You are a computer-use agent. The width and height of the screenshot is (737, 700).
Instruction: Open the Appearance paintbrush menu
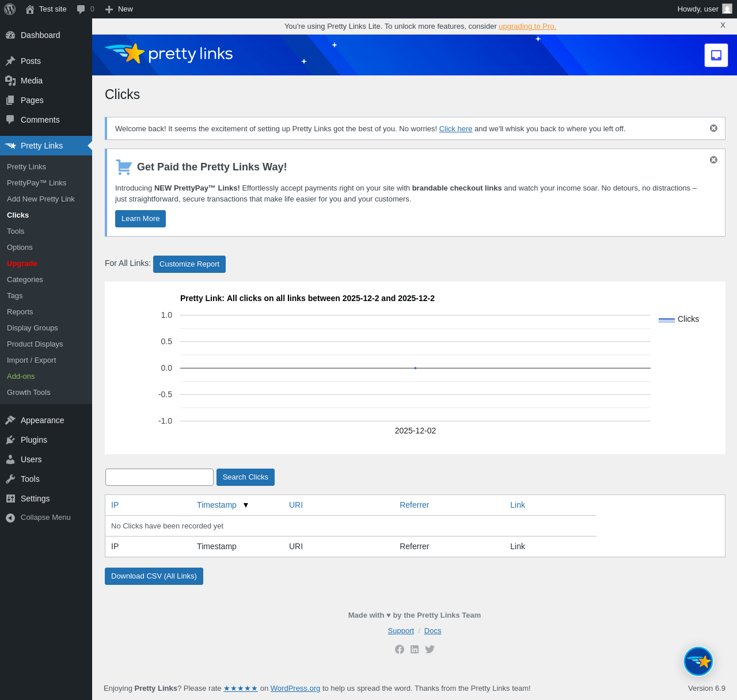(46, 420)
